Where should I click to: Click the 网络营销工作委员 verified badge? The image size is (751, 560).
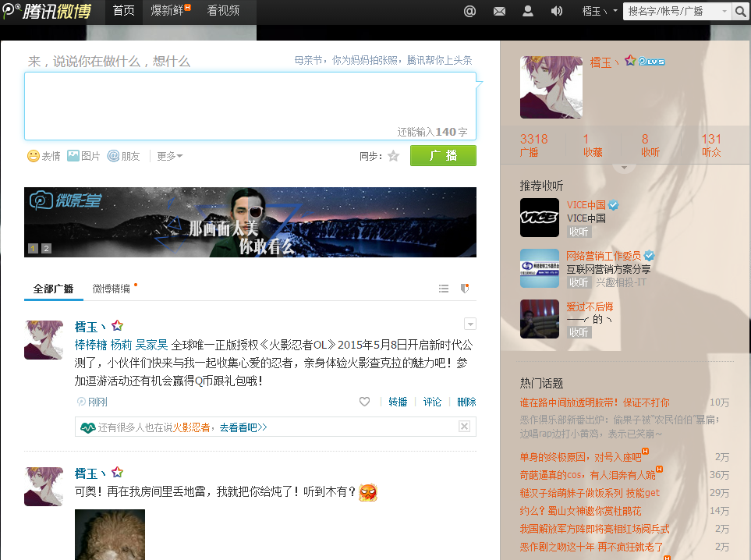[x=649, y=256]
